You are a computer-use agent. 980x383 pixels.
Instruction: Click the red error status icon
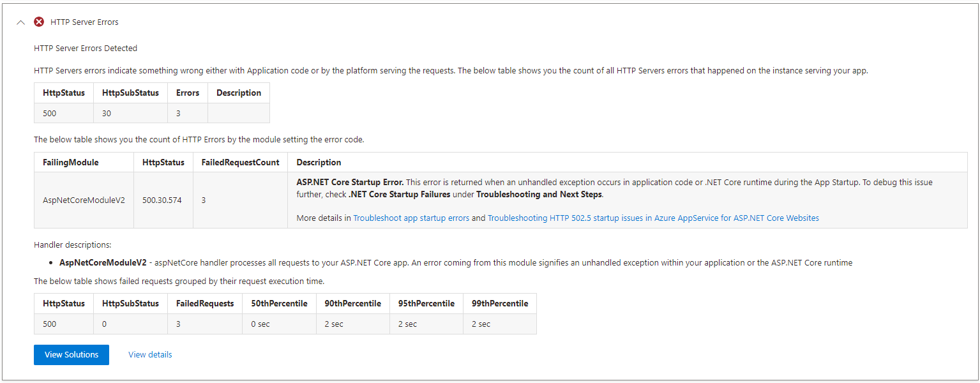point(38,21)
